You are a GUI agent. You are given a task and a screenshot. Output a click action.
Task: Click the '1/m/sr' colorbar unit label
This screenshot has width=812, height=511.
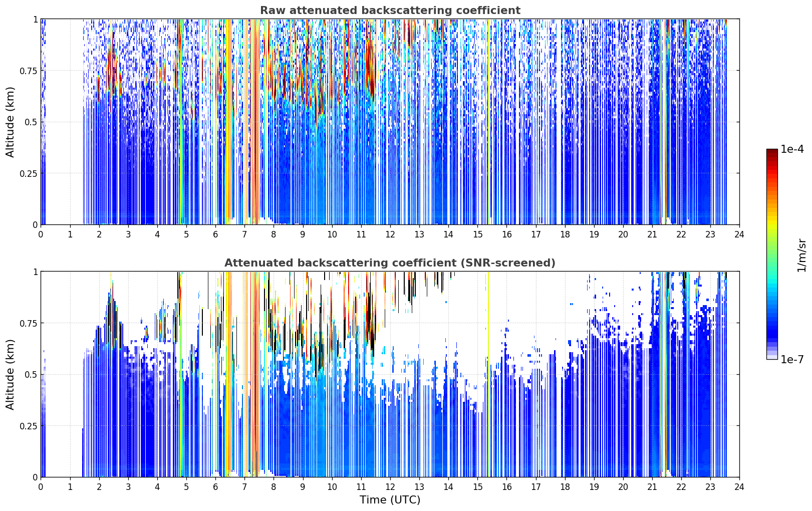coord(801,254)
